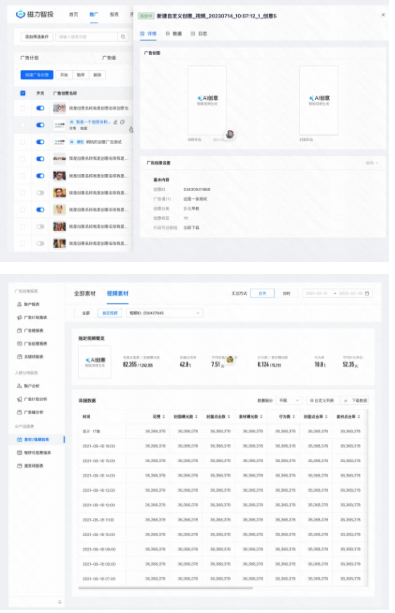This screenshot has width=395, height=613.
Task: Open the 不限 data breakdown dropdown
Action: tap(289, 400)
